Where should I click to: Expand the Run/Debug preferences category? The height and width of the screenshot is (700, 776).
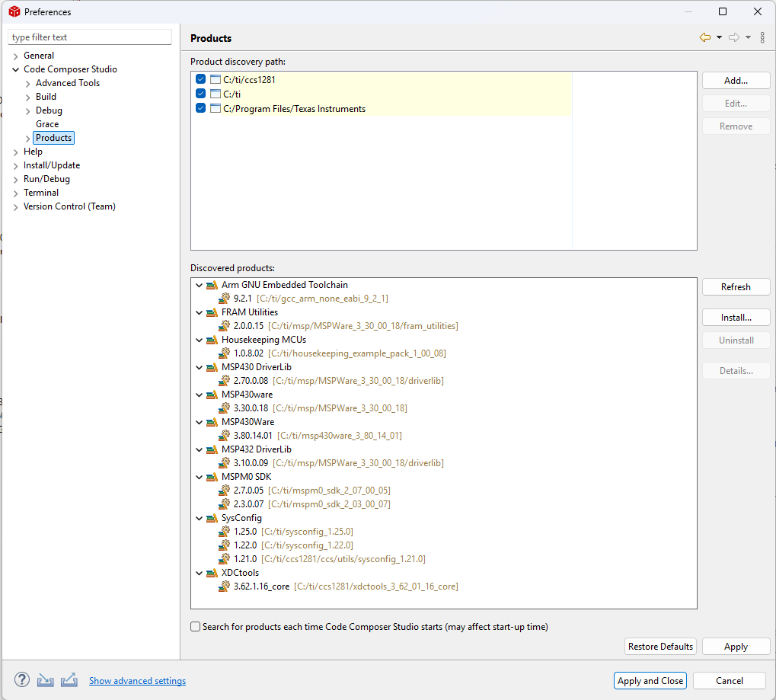[x=16, y=179]
